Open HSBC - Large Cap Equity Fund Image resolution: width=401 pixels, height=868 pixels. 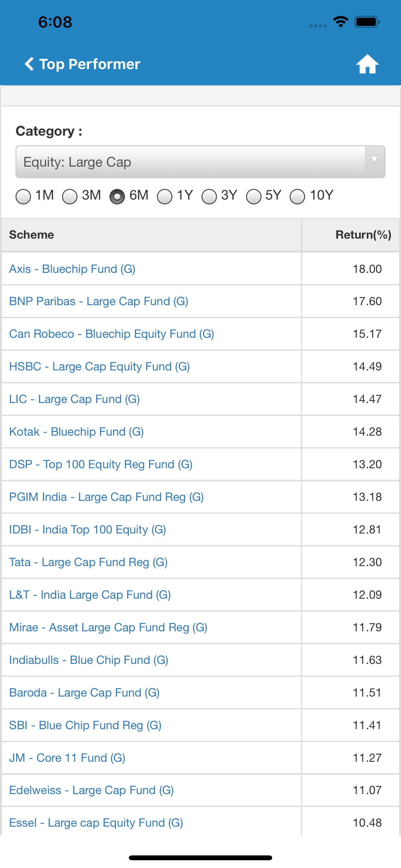click(99, 366)
